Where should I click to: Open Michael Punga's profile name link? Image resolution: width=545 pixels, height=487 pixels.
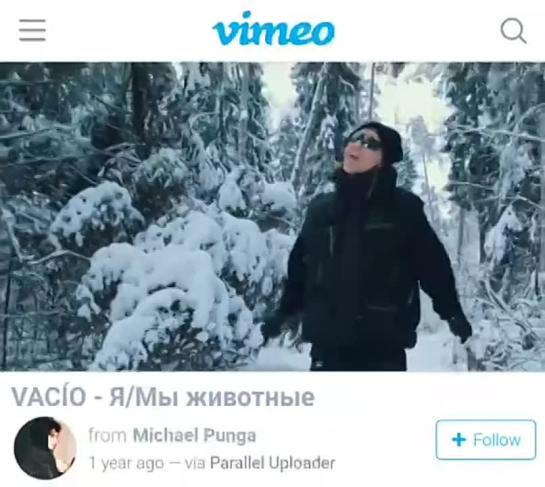coord(195,435)
